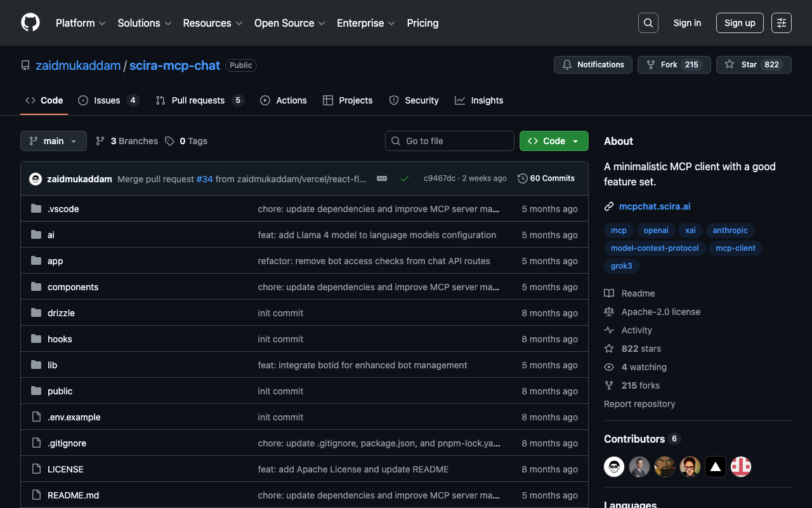Click the Sign up button

pos(740,23)
